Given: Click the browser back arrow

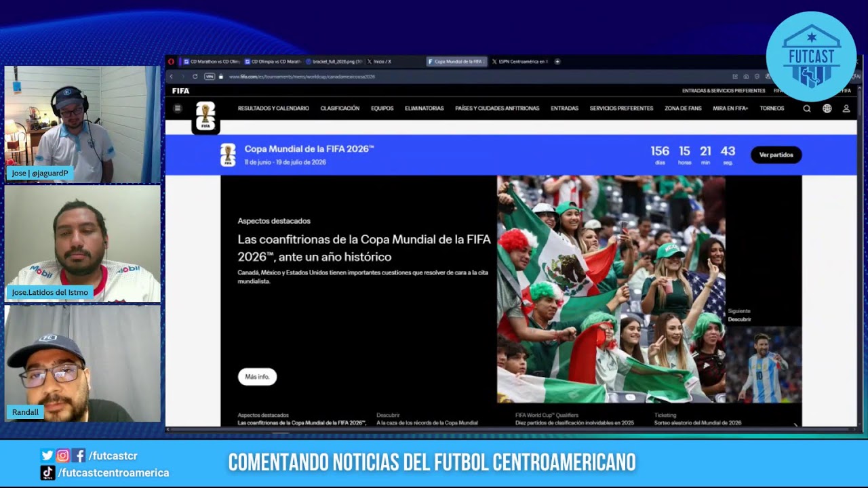Looking at the screenshot, I should (172, 77).
